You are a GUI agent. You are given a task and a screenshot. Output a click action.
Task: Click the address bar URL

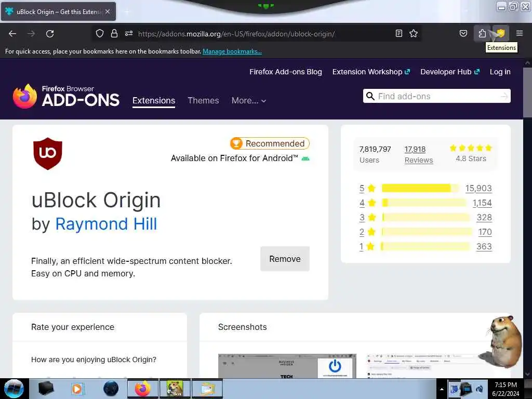coord(236,34)
